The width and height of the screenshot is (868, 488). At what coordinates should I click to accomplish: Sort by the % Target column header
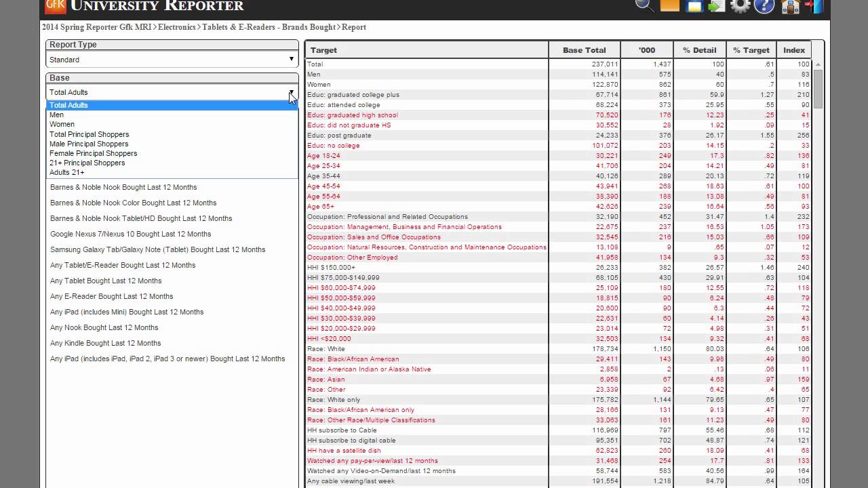(751, 50)
